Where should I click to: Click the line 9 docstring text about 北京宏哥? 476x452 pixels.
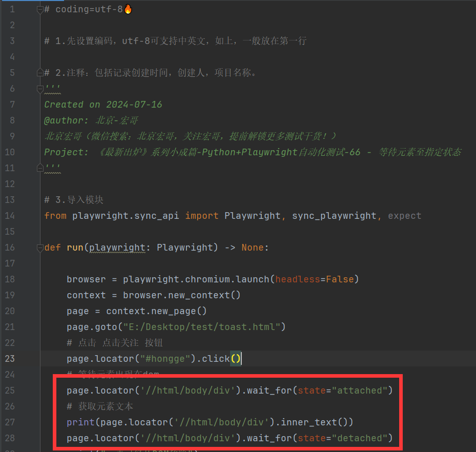tap(190, 136)
